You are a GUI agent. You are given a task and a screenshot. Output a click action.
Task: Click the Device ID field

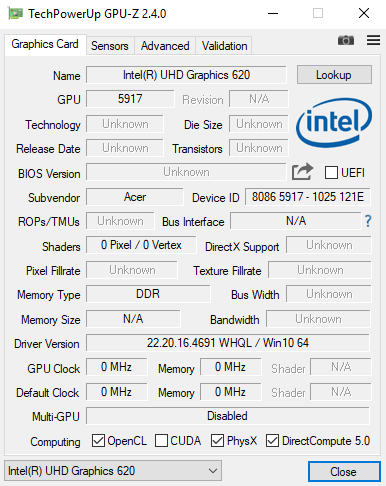pyautogui.click(x=308, y=197)
